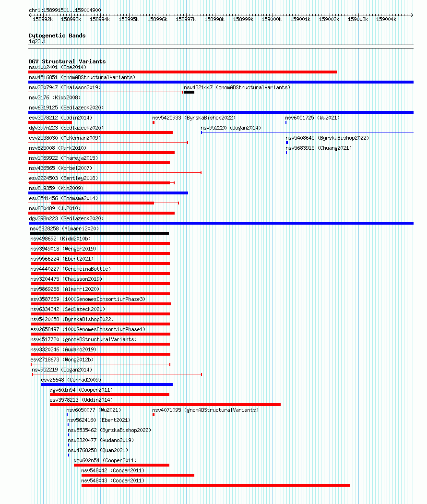The width and height of the screenshot is (427, 504).
Task: Click nsv1069922 (Thareja2015) label
Action: 63,158
